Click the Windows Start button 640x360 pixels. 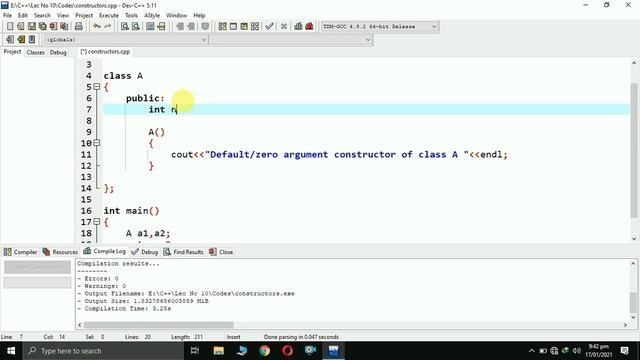pos(11,351)
